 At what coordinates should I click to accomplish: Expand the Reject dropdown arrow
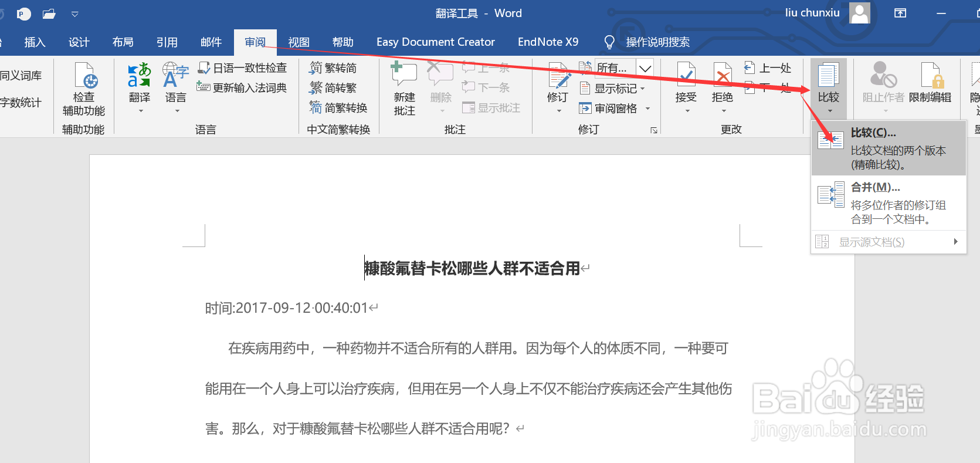click(x=724, y=111)
